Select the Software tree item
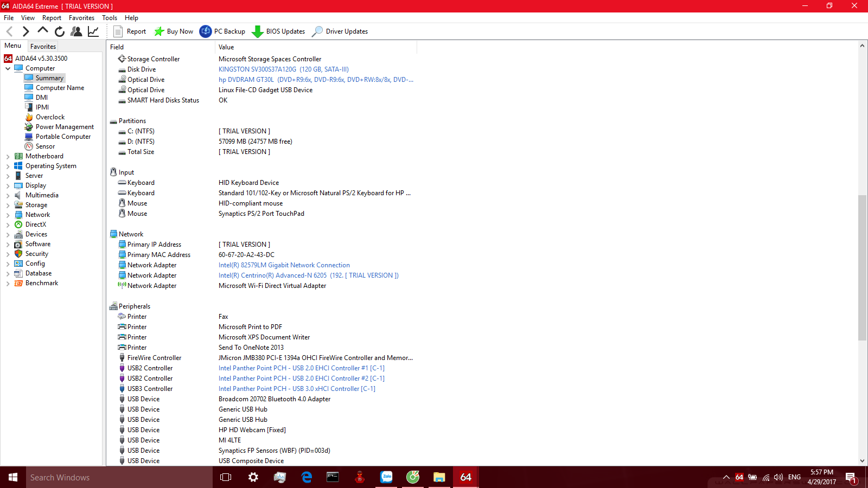This screenshot has width=868, height=488. pos(37,244)
